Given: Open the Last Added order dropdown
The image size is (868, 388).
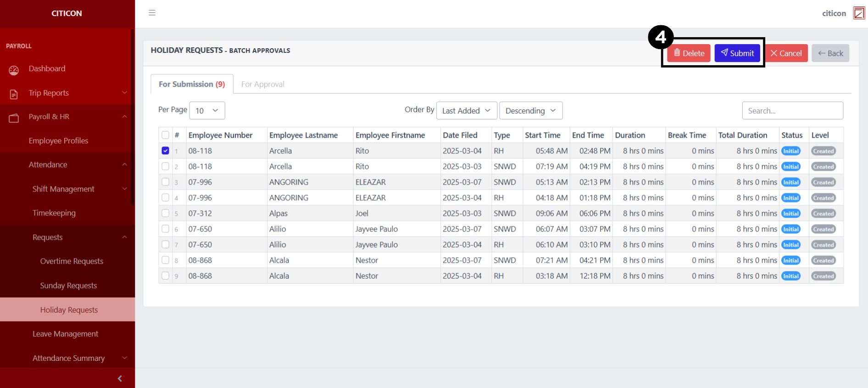Looking at the screenshot, I should coord(466,111).
